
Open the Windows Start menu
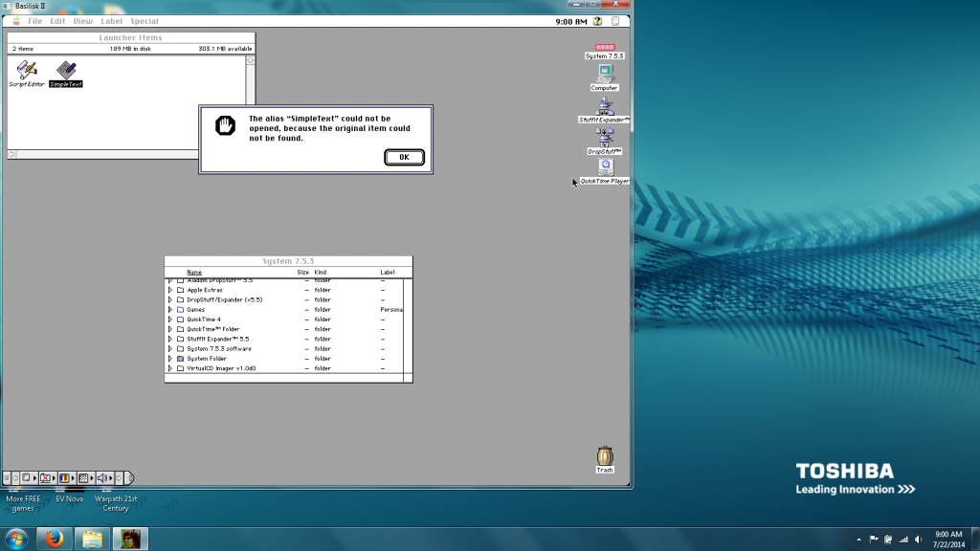[16, 540]
